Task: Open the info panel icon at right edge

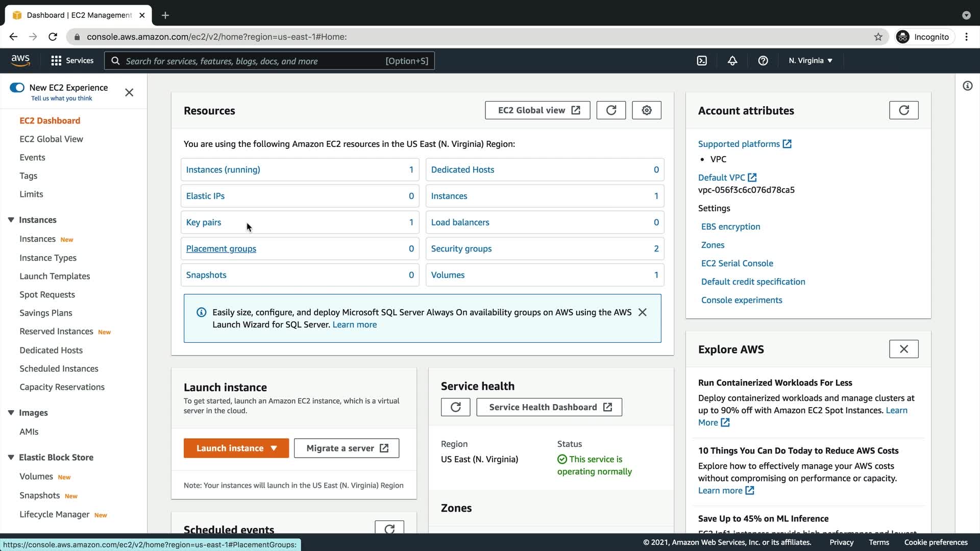Action: click(967, 86)
